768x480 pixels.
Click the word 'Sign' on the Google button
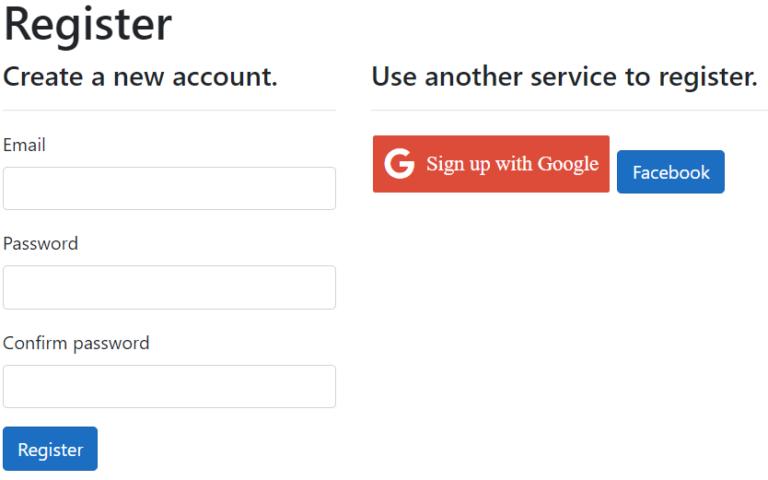tap(444, 164)
